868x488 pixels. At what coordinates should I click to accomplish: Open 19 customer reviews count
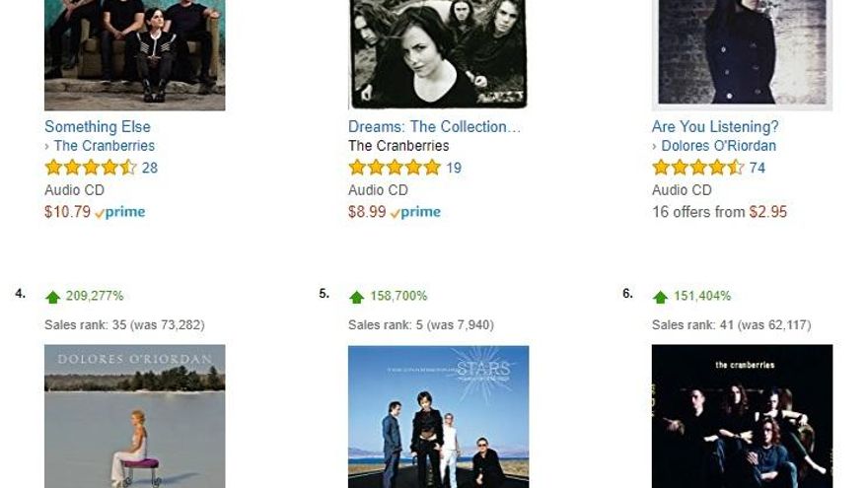coord(454,168)
